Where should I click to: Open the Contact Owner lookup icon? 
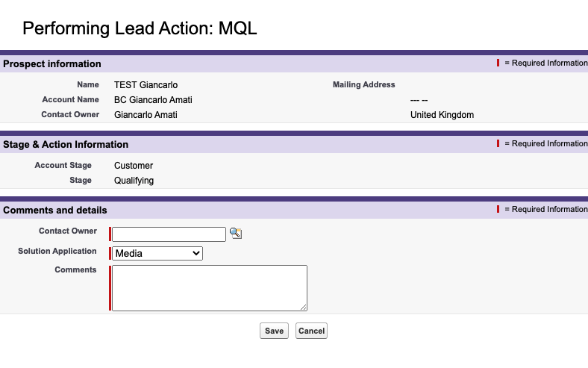236,234
